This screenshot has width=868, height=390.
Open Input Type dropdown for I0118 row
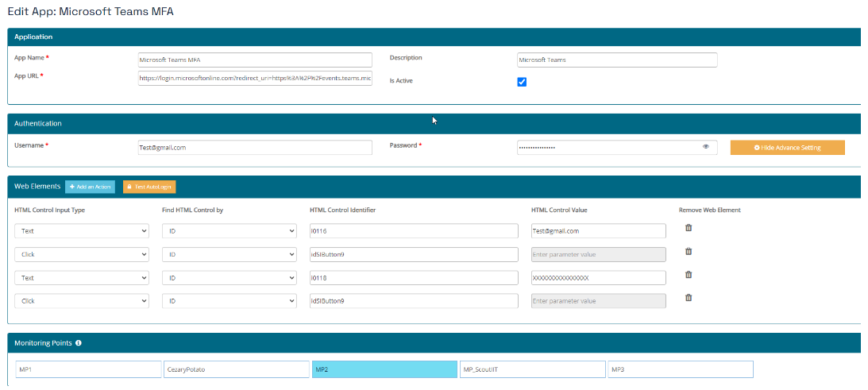(81, 277)
